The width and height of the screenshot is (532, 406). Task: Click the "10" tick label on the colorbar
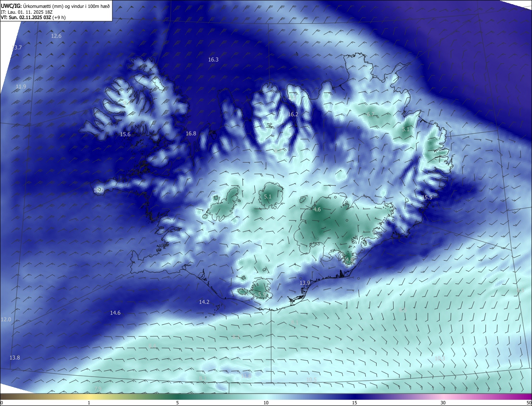point(266,403)
